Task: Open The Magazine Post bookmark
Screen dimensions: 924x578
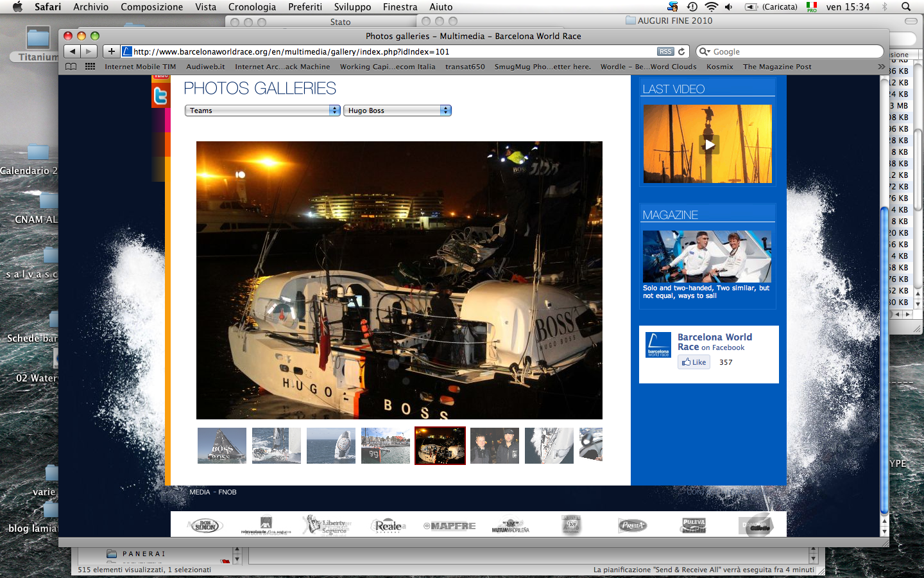Action: [777, 67]
